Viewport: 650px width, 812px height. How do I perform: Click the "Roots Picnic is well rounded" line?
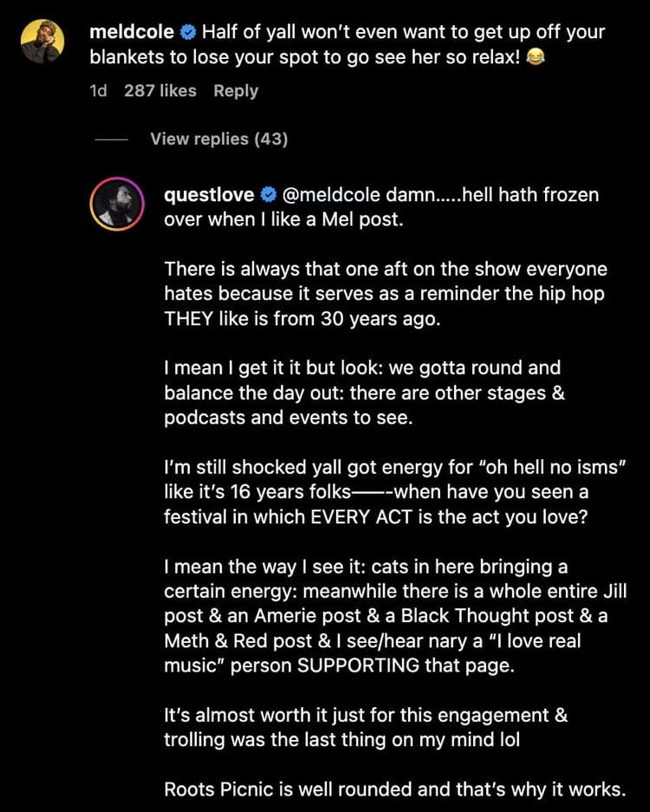(394, 789)
